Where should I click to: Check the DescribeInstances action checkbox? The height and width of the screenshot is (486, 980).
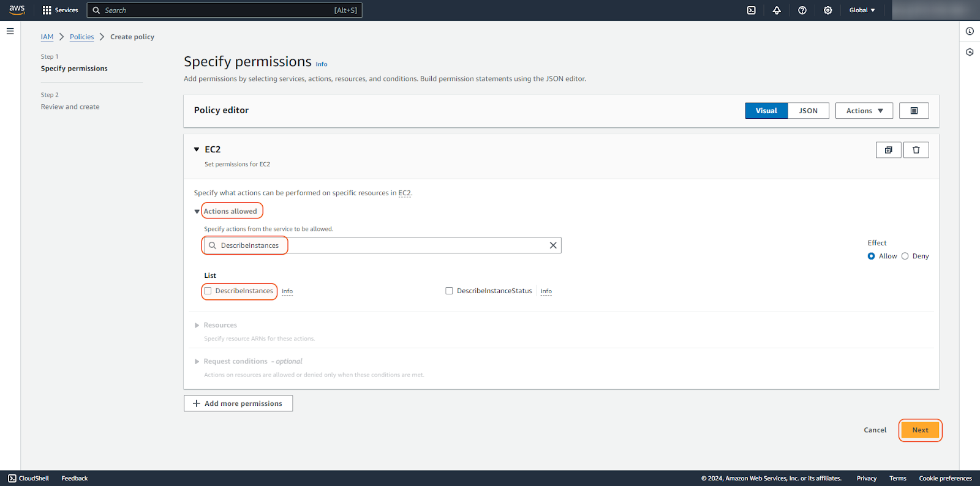point(208,291)
